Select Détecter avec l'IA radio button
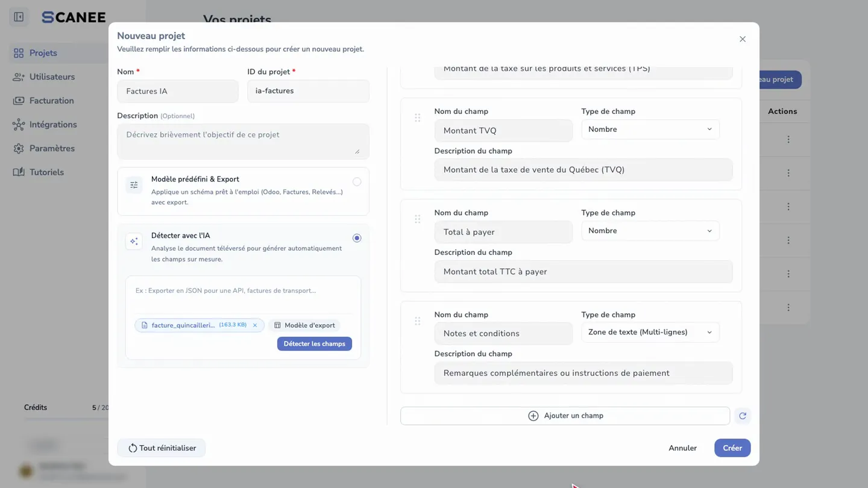868x488 pixels. (357, 239)
